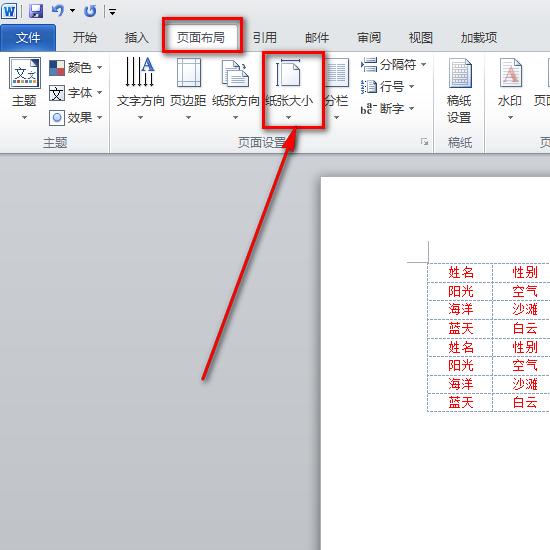Open the 页边距 margins tool

coord(188,89)
